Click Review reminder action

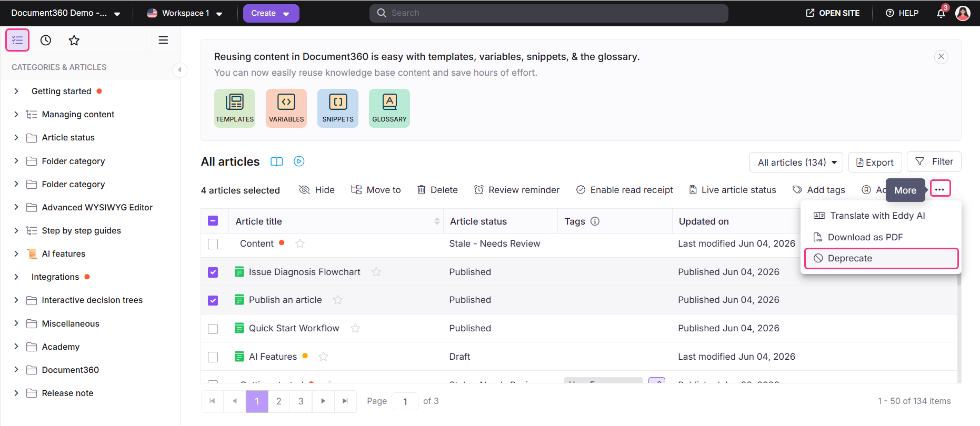pyautogui.click(x=517, y=190)
